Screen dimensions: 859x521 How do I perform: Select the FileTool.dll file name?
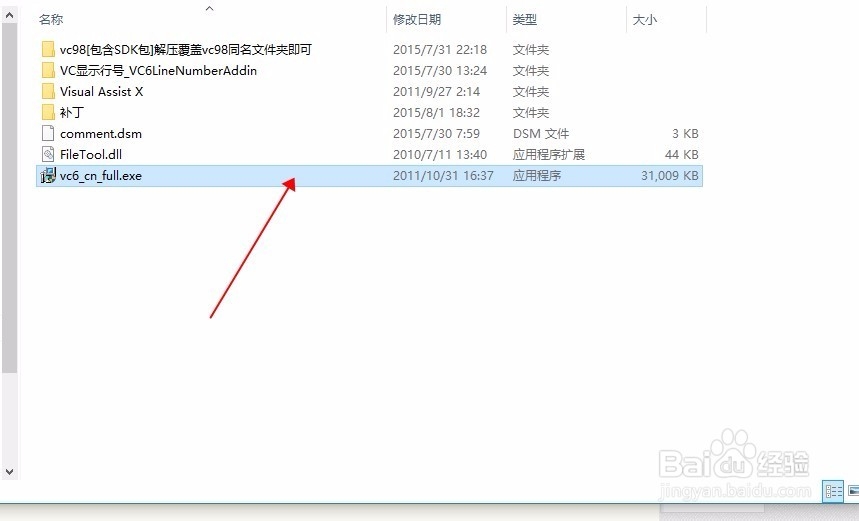(x=91, y=154)
